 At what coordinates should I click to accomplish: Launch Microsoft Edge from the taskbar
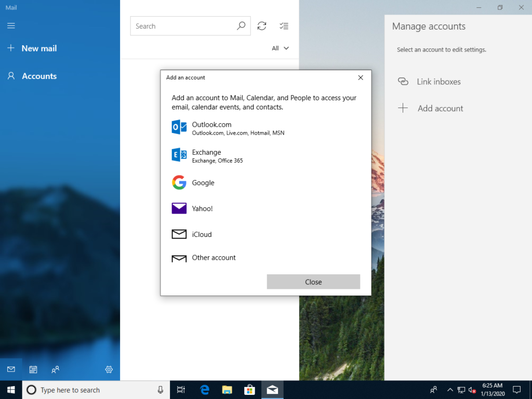click(204, 390)
